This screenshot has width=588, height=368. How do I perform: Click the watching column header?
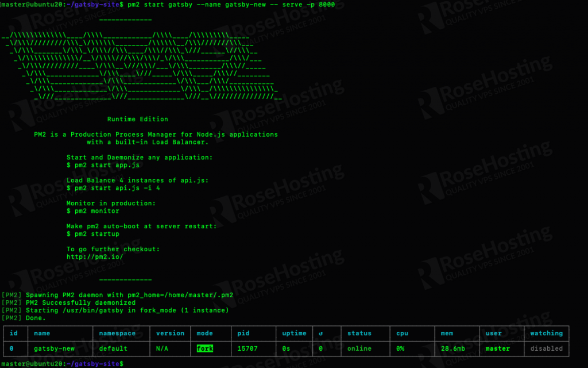point(547,333)
